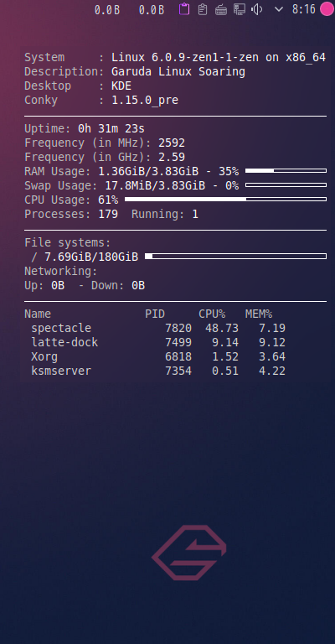The height and width of the screenshot is (644, 335).
Task: Click the pink circle button in panel
Action: coord(327,9)
